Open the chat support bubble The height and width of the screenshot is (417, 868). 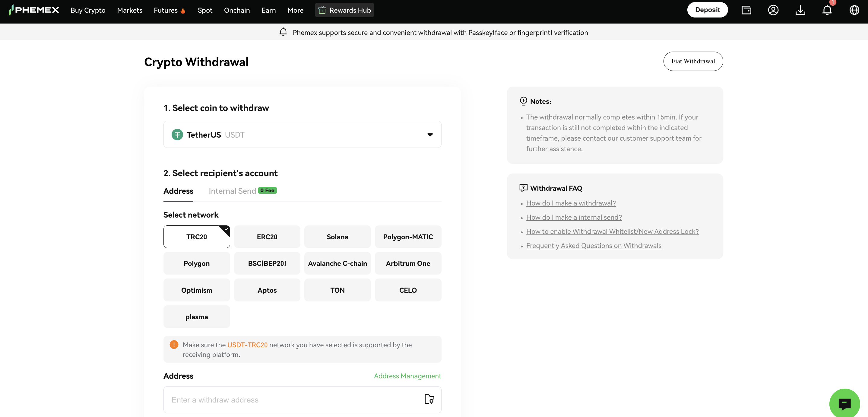tap(844, 403)
